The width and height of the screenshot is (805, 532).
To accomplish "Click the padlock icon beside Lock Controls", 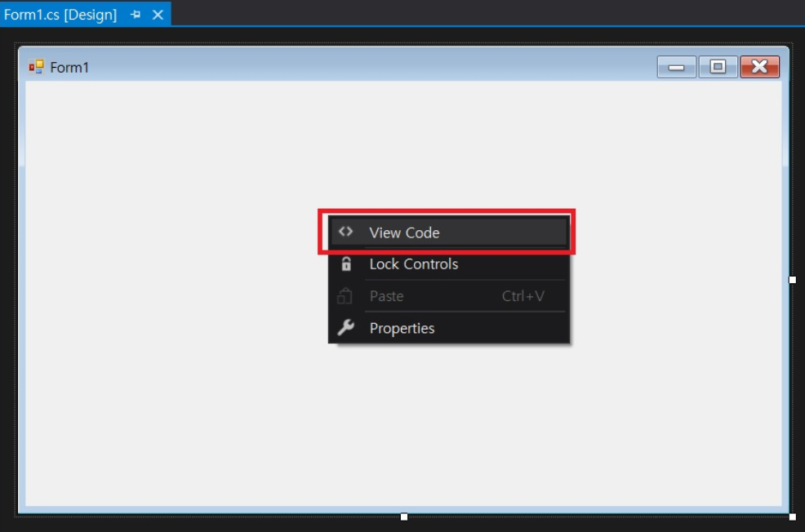I will tap(346, 264).
